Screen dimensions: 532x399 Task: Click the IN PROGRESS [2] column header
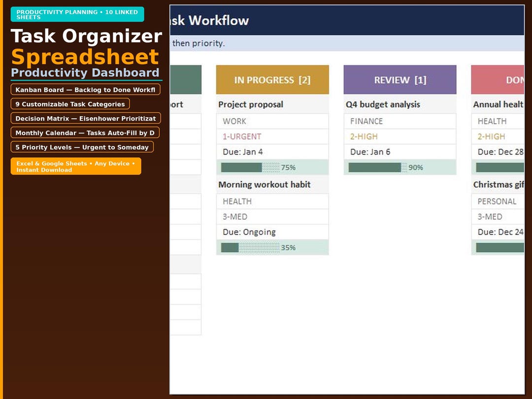[272, 80]
